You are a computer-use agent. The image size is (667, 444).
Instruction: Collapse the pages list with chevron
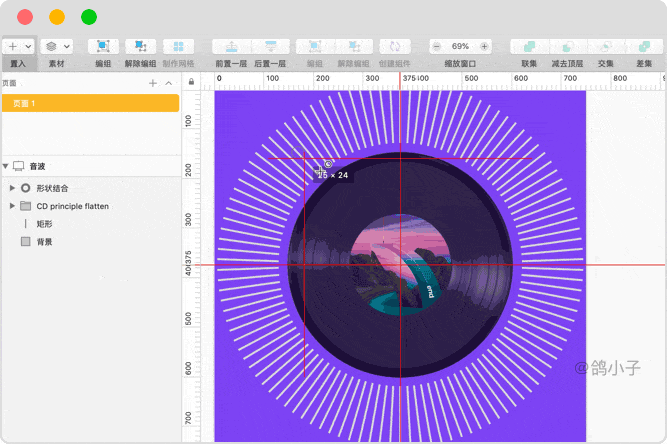(169, 83)
